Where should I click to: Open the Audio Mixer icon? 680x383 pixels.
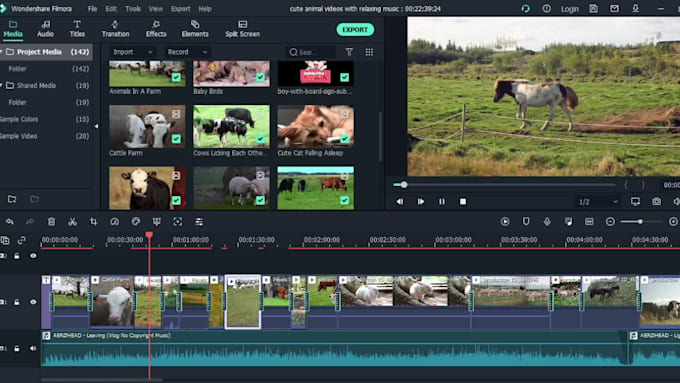coord(568,222)
